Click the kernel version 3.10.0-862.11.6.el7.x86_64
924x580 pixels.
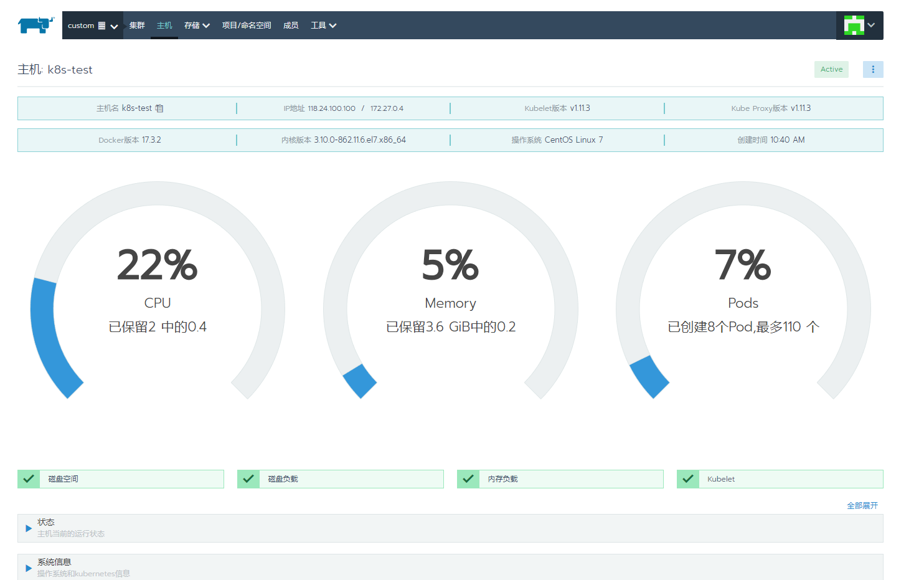coord(360,140)
